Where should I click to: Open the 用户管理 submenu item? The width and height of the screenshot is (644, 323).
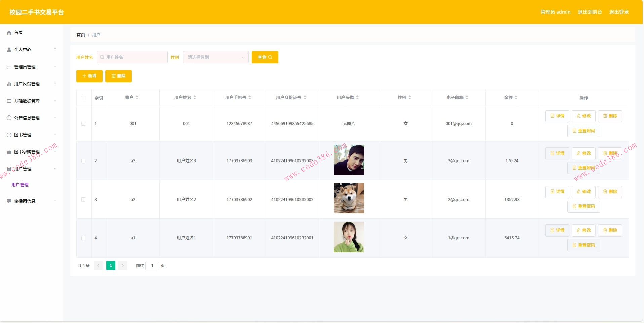20,185
